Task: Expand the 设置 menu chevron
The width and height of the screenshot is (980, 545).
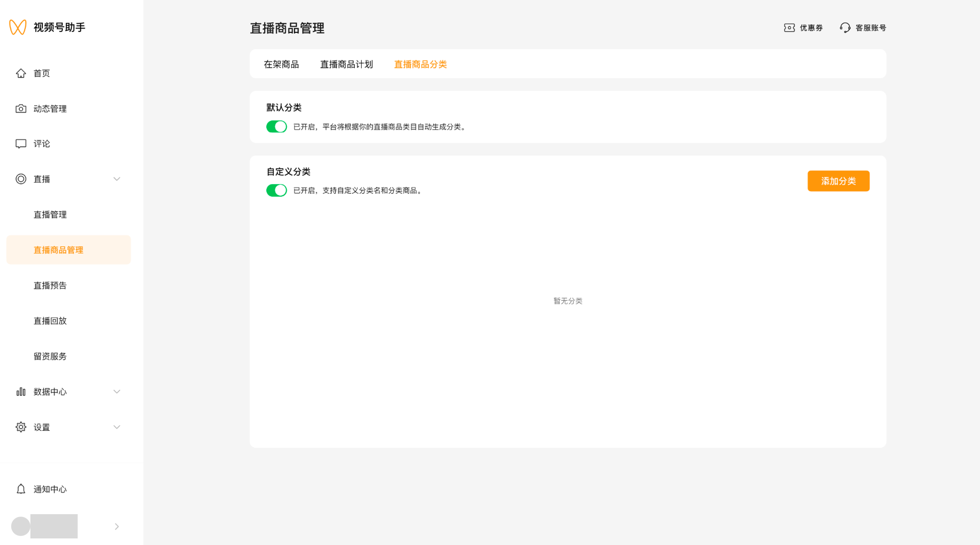Action: (x=117, y=427)
